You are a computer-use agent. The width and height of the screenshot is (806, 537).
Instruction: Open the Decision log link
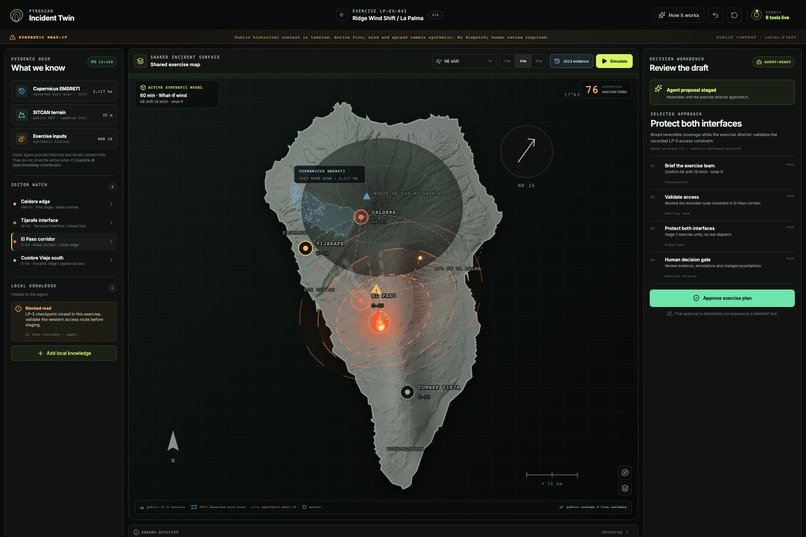point(615,532)
